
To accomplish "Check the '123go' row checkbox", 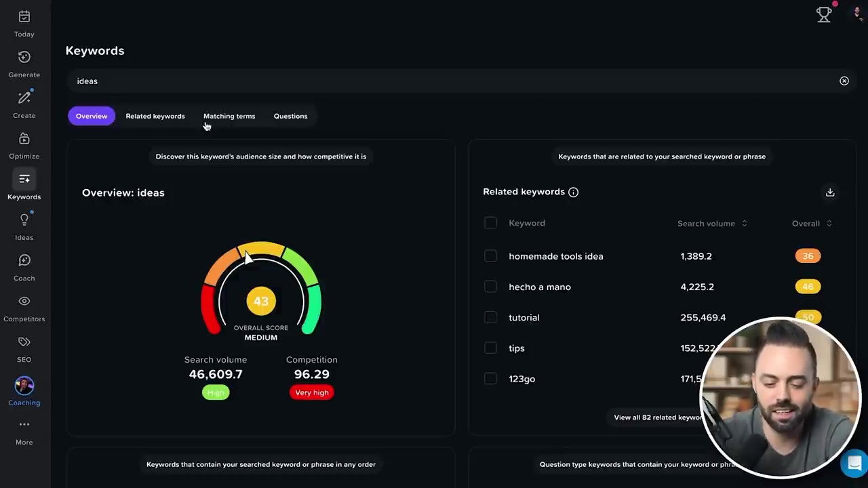I will click(x=490, y=379).
